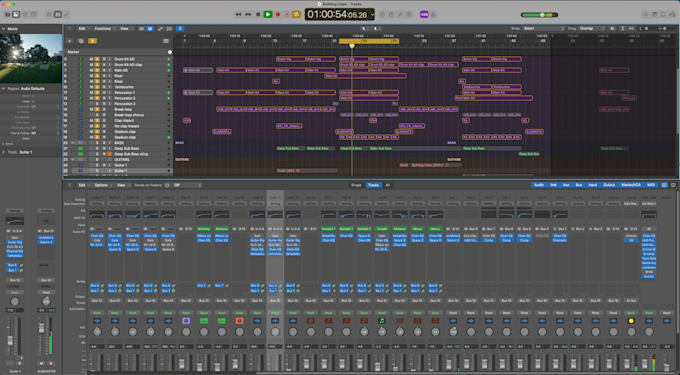Switch the Mixer to All view
Screen dimensions: 680x375
(388, 185)
